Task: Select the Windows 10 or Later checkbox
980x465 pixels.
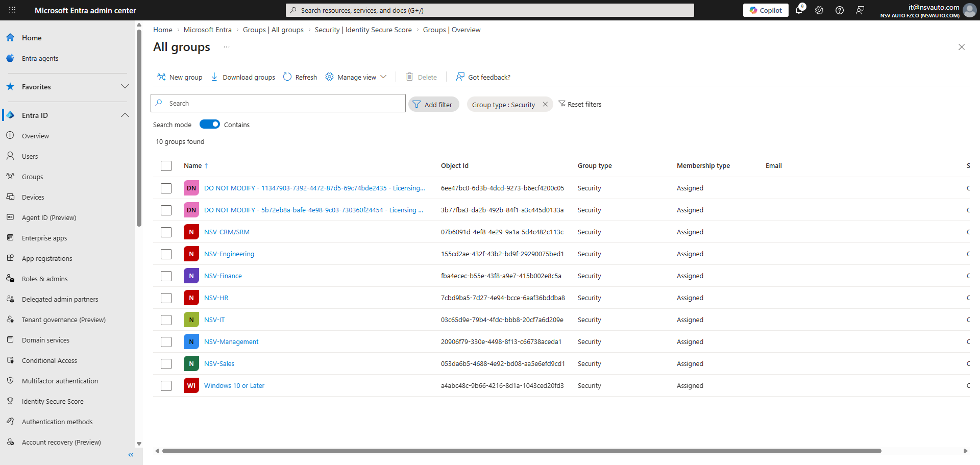Action: (166, 386)
